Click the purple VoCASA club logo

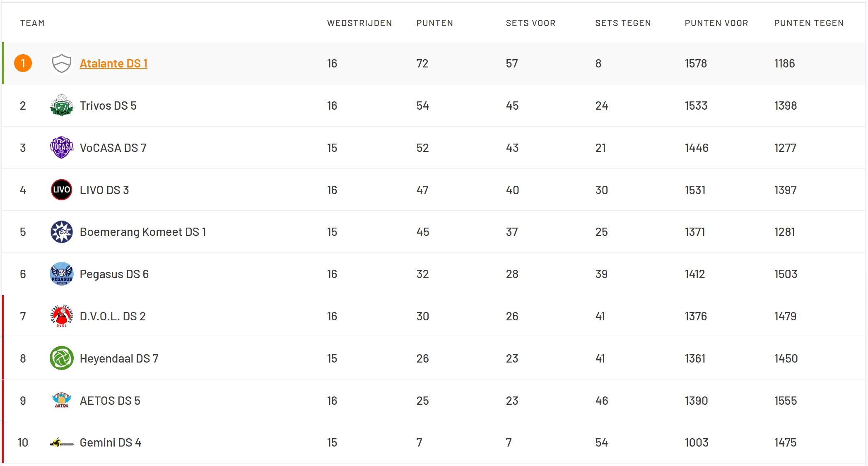point(61,148)
